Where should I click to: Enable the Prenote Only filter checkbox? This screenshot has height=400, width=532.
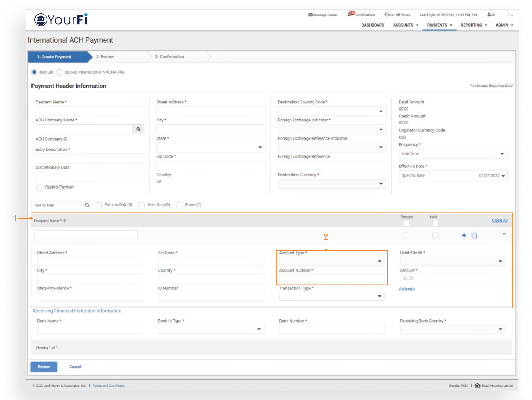(x=99, y=205)
